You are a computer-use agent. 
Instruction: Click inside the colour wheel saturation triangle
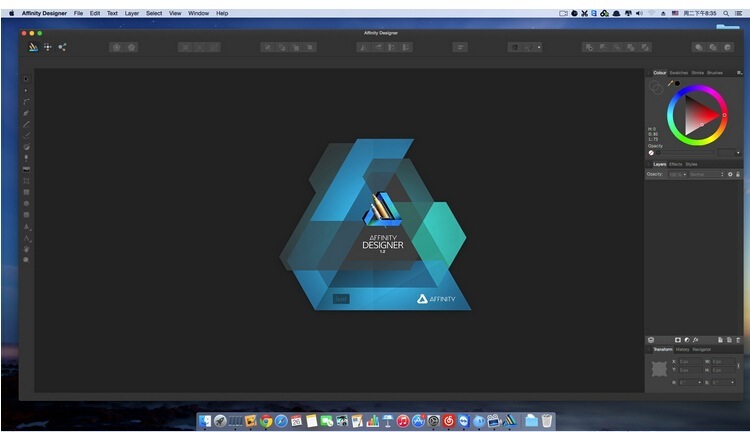698,115
